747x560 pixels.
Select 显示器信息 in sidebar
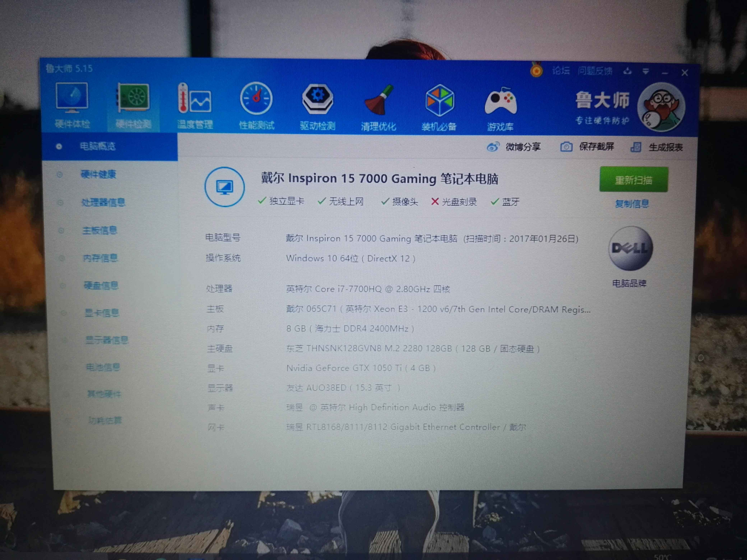click(x=107, y=340)
